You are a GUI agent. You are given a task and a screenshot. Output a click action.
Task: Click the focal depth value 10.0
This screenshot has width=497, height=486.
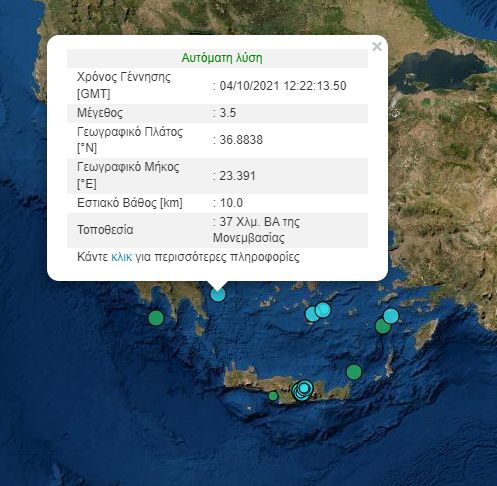(231, 203)
